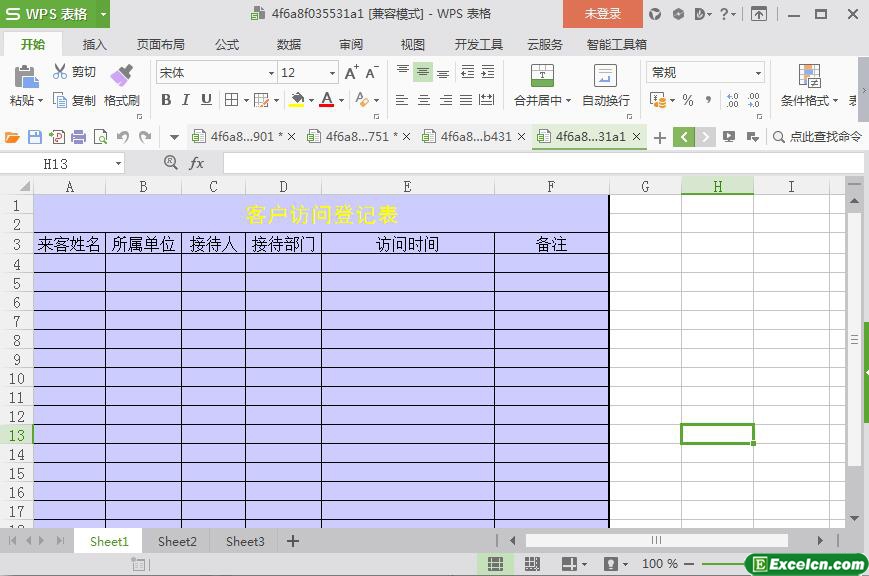Toggle top vertical alignment
Image resolution: width=869 pixels, height=576 pixels.
(x=402, y=72)
